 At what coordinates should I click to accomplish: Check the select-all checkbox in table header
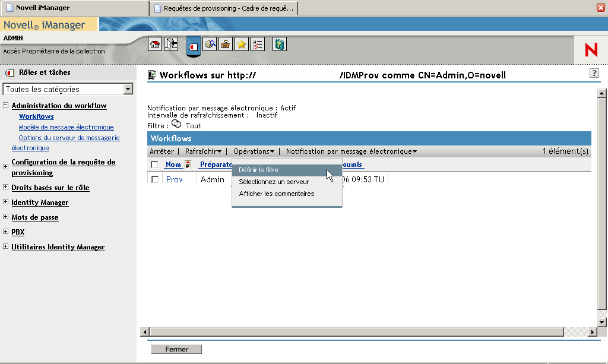154,164
